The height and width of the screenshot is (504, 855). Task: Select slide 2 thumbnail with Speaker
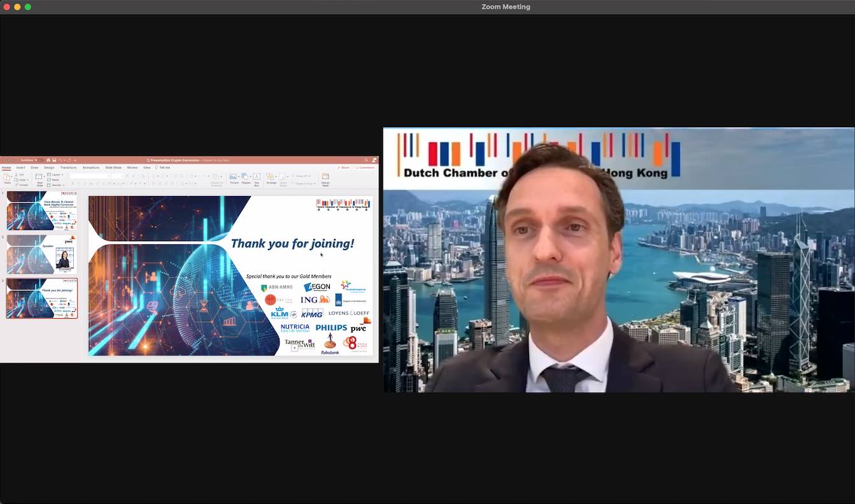click(x=42, y=255)
